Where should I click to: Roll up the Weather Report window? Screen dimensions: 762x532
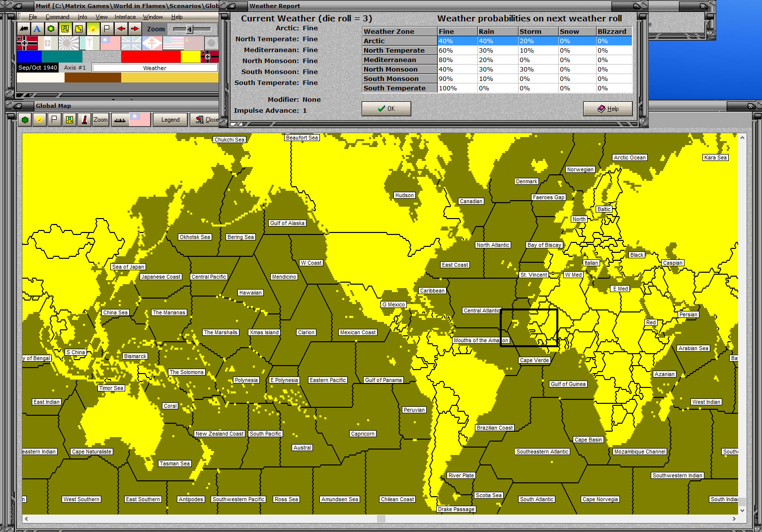coord(232,6)
